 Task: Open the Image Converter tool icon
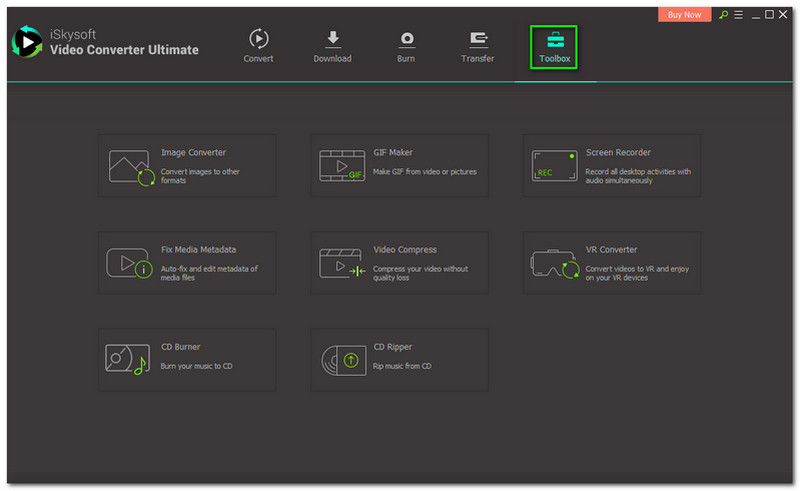coord(130,167)
